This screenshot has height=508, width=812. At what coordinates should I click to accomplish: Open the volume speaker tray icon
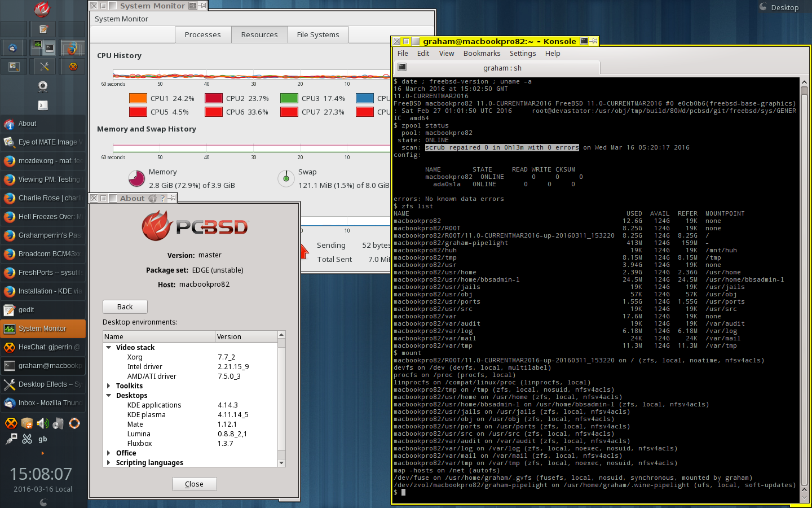tap(43, 423)
